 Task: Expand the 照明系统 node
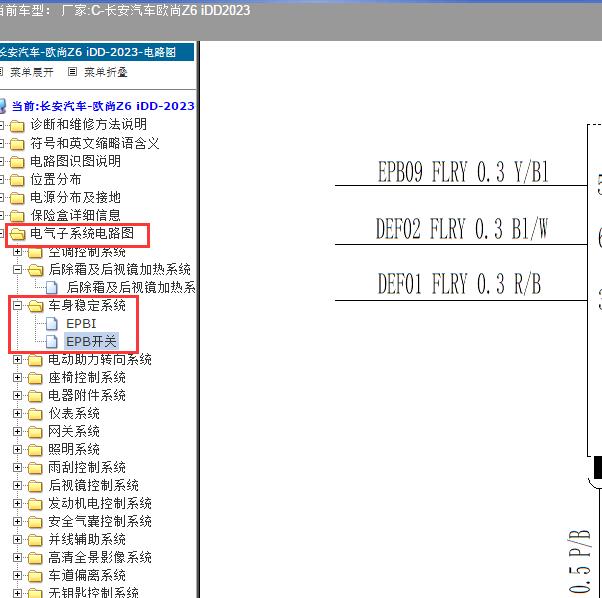(x=17, y=449)
